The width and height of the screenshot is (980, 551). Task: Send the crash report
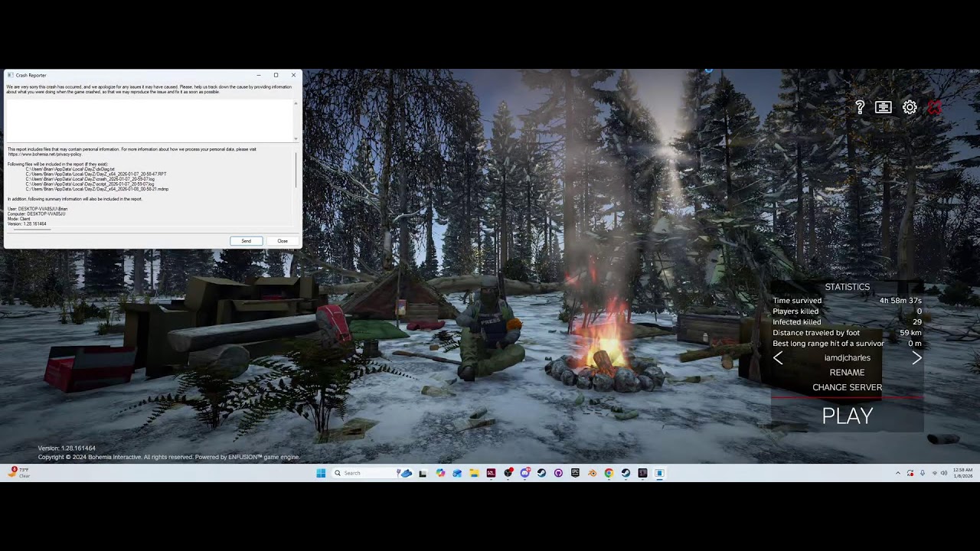point(247,241)
